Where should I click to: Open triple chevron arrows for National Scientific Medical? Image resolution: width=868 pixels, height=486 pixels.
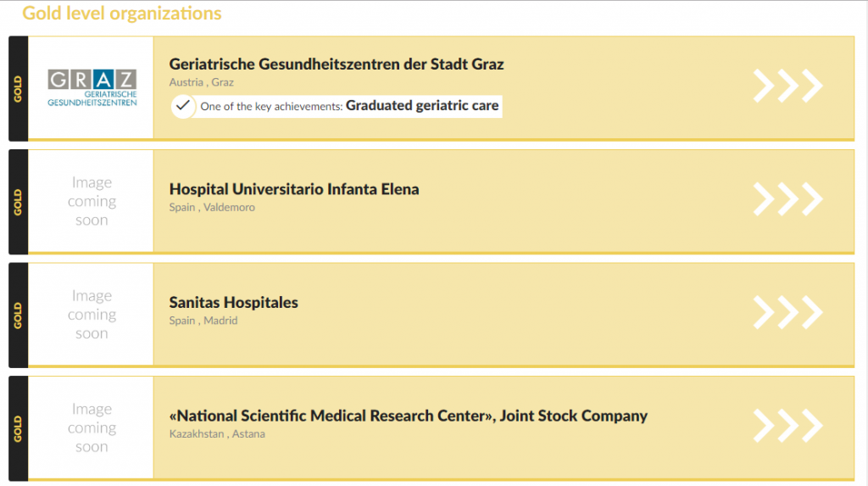[787, 426]
